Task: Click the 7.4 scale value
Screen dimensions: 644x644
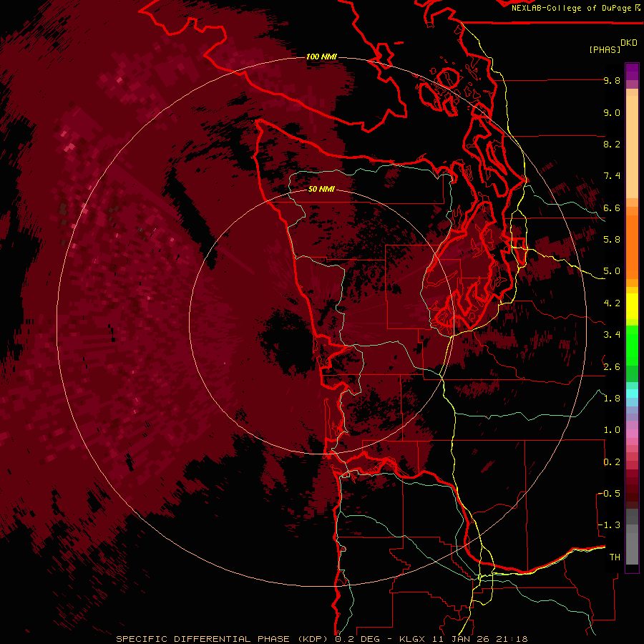Action: pyautogui.click(x=612, y=176)
